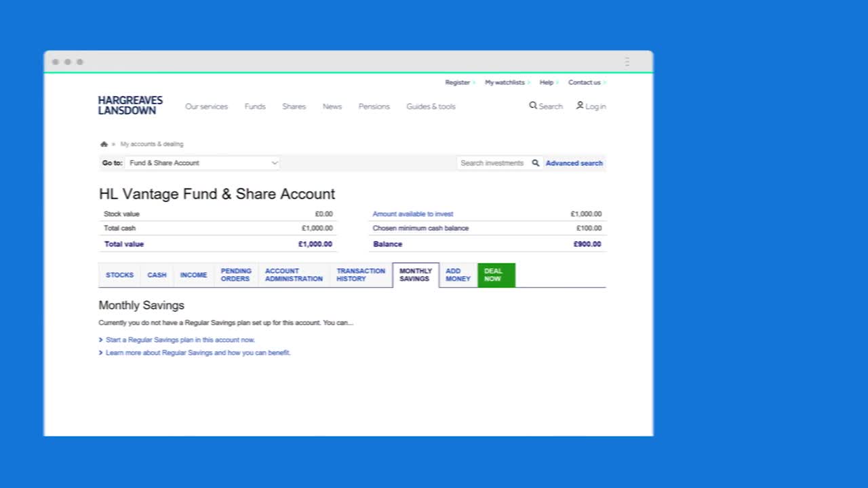Click the green Deal Now button
Screen dimensions: 868x488
click(x=496, y=275)
